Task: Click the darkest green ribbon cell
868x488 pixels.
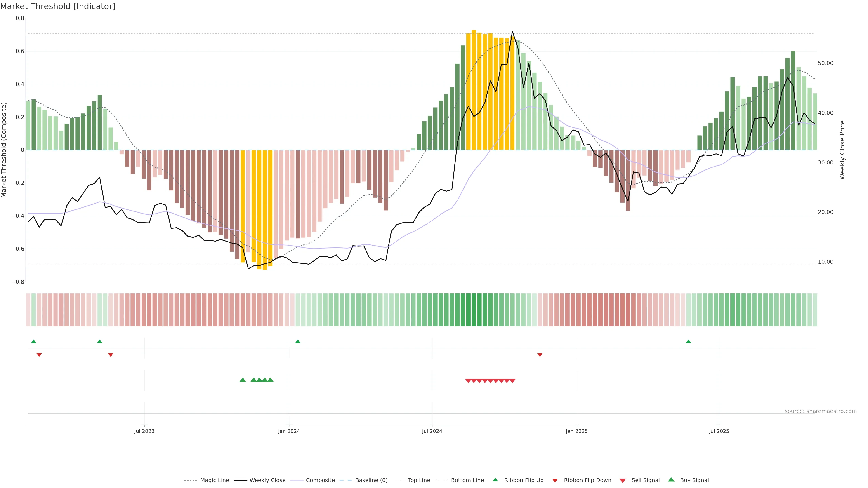Action: (x=474, y=310)
